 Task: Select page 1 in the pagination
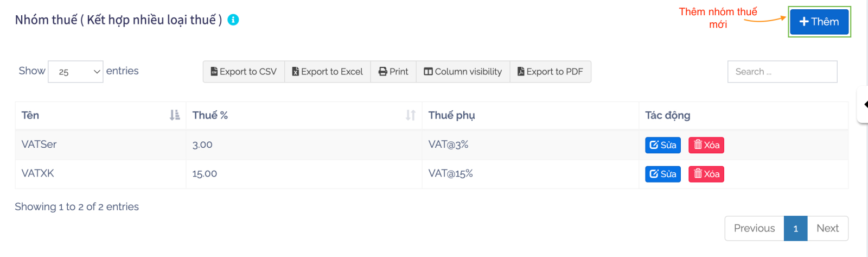click(x=795, y=228)
